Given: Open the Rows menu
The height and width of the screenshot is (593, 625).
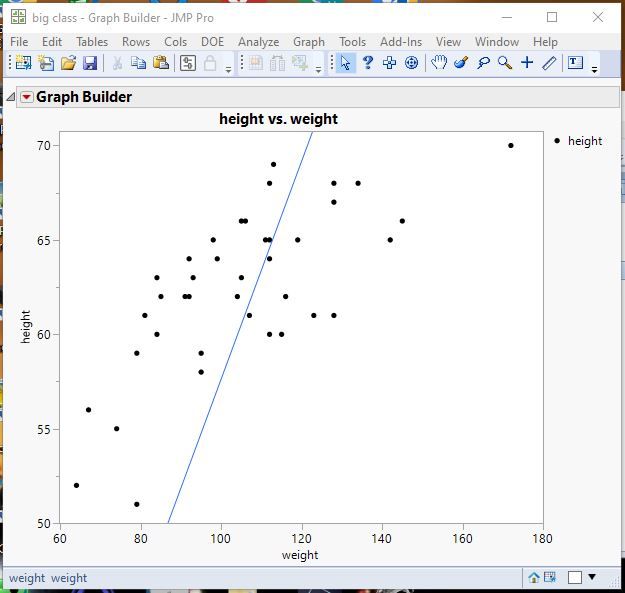Looking at the screenshot, I should pyautogui.click(x=136, y=42).
